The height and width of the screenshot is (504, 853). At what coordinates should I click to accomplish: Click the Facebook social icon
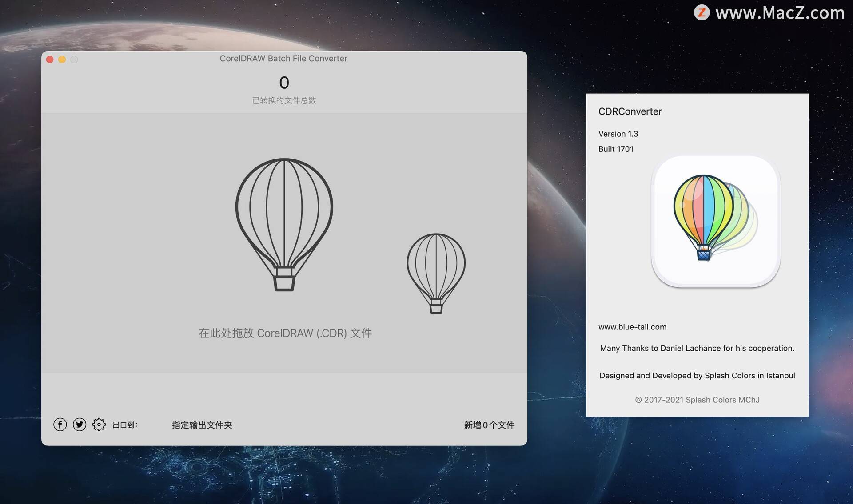point(60,424)
